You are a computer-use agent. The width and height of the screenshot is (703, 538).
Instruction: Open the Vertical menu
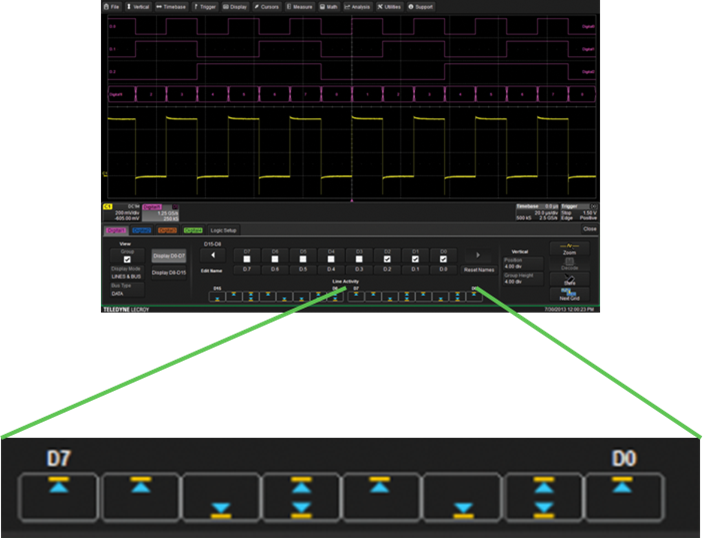[x=138, y=7]
